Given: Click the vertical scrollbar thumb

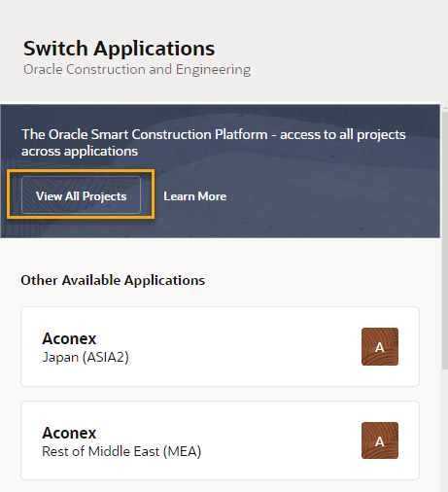Looking at the screenshot, I should tap(444, 240).
